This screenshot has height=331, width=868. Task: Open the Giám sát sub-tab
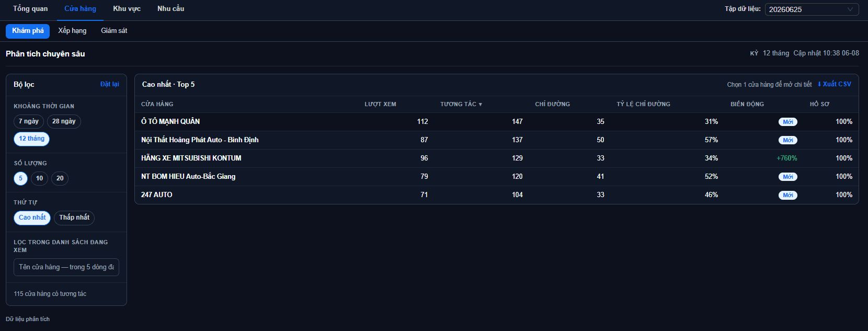[x=114, y=31]
